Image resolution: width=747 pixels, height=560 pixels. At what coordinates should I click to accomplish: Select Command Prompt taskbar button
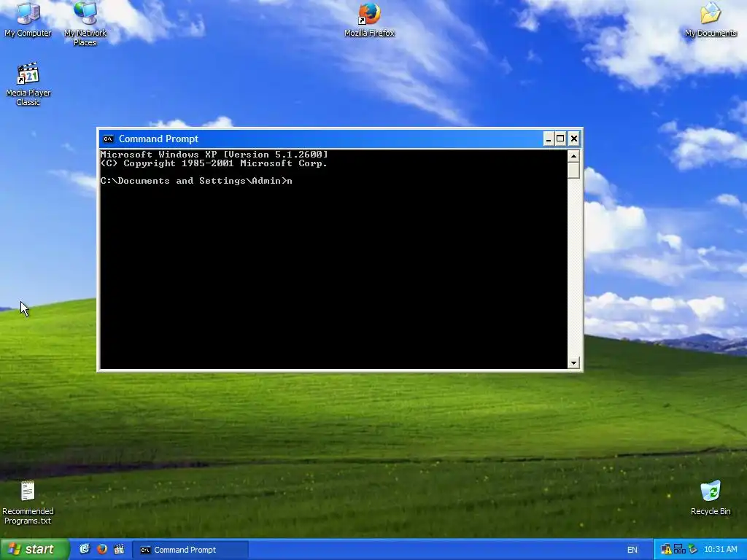tap(190, 550)
